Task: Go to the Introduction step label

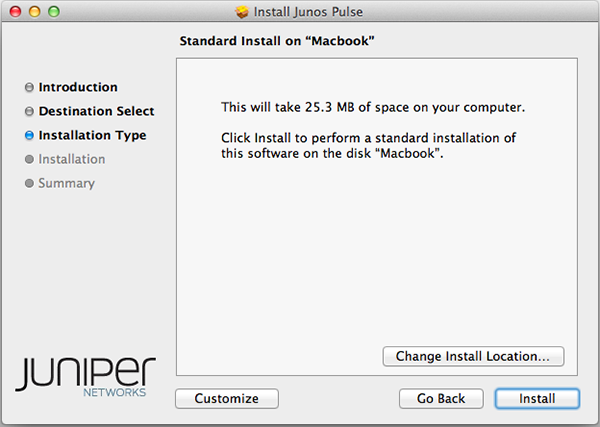Action: [x=78, y=88]
